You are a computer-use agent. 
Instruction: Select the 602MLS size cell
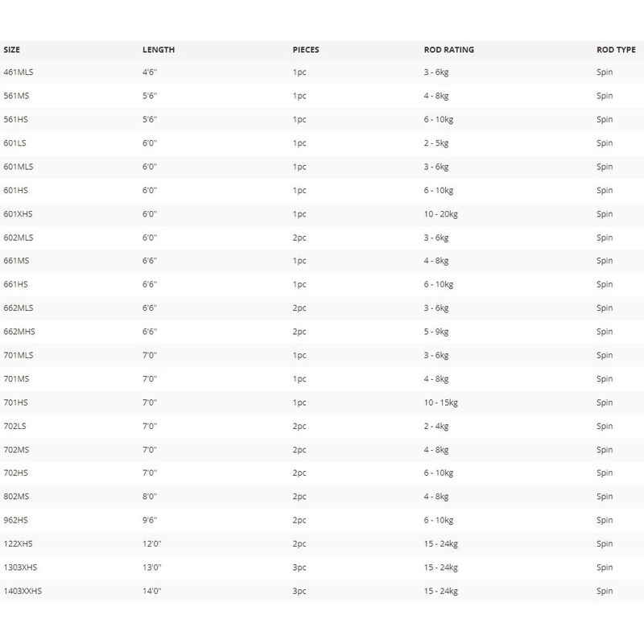pos(19,237)
